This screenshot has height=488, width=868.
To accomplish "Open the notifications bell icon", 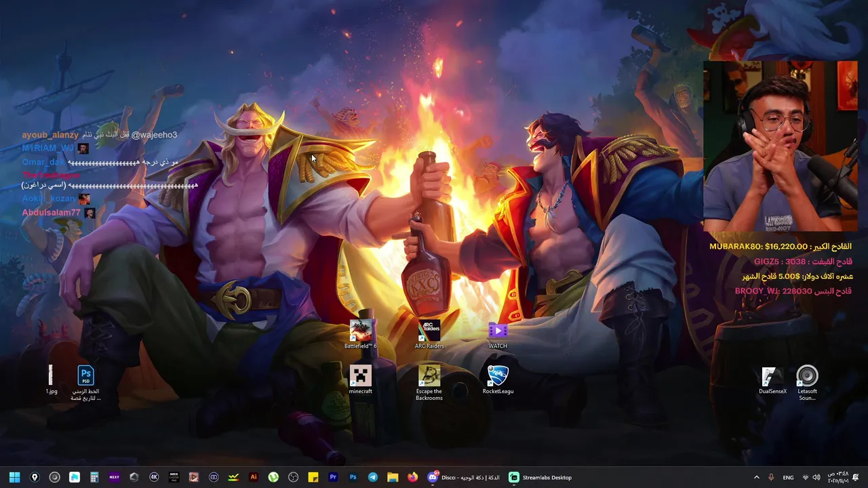I will [x=856, y=477].
